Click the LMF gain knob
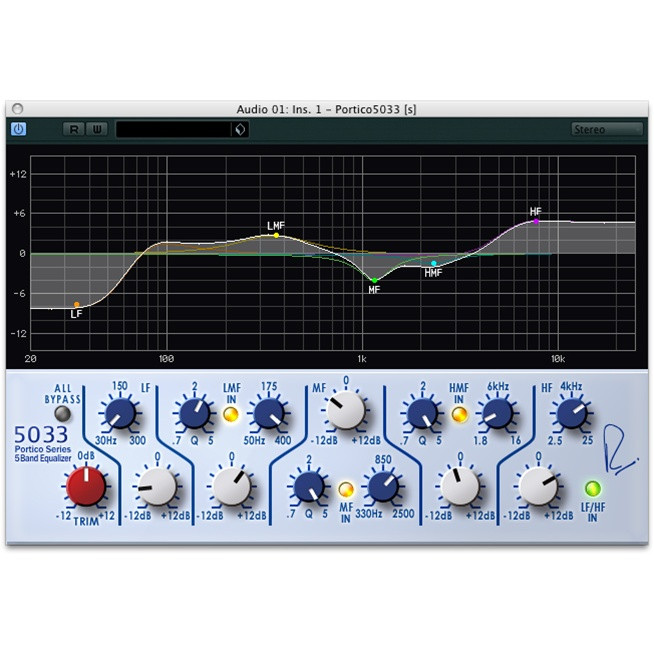 (232, 486)
